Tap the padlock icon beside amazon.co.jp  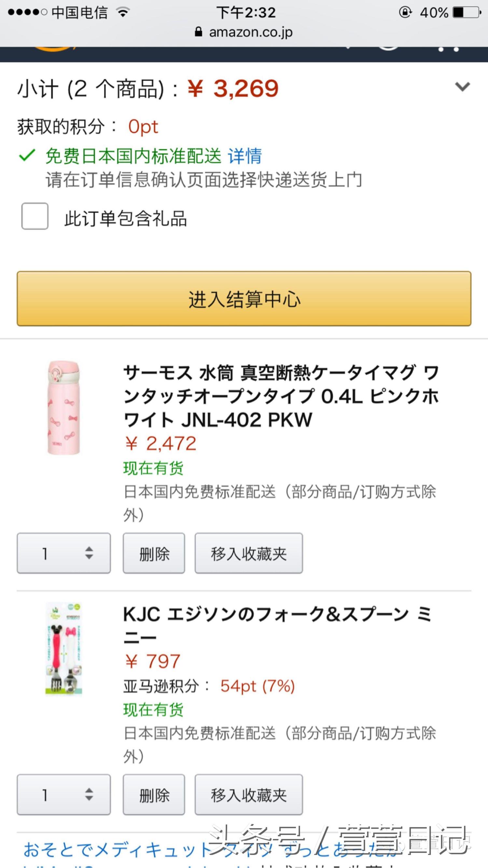pos(199,32)
